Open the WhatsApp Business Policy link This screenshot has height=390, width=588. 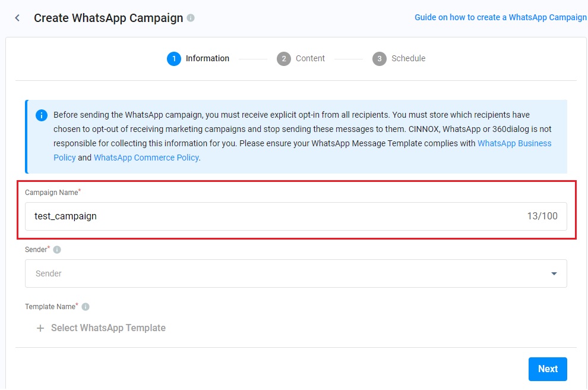[x=514, y=143]
